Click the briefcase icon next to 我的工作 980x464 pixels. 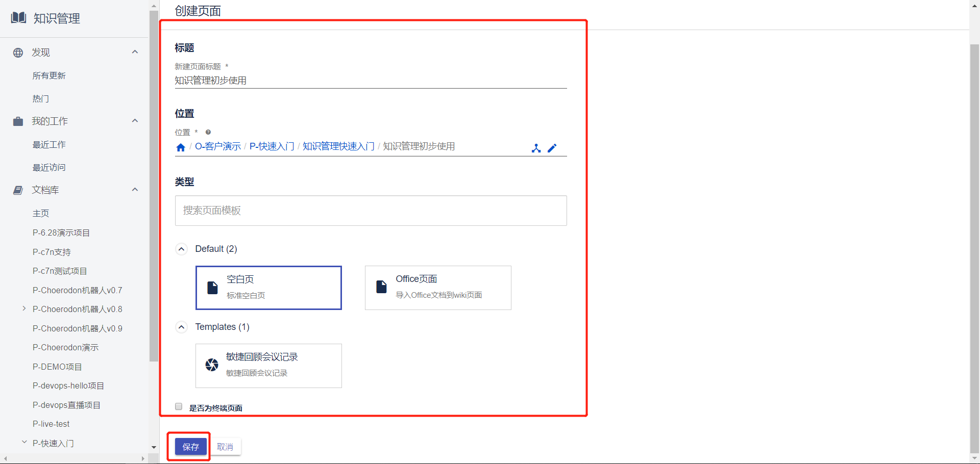(x=18, y=121)
